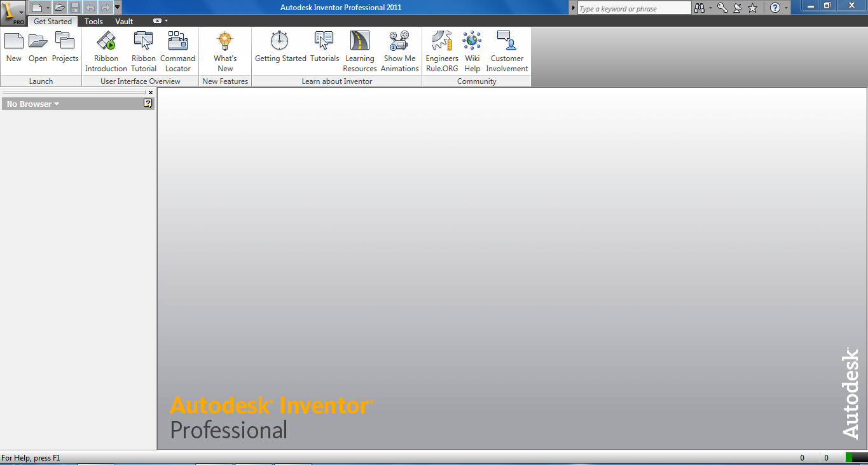
Task: Collapse the search box arrow
Action: [x=573, y=8]
